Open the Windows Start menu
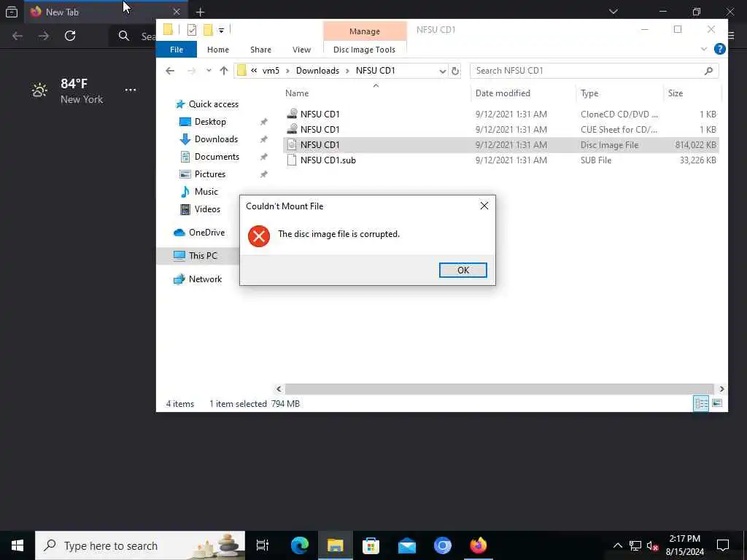The height and width of the screenshot is (560, 747). 18,545
